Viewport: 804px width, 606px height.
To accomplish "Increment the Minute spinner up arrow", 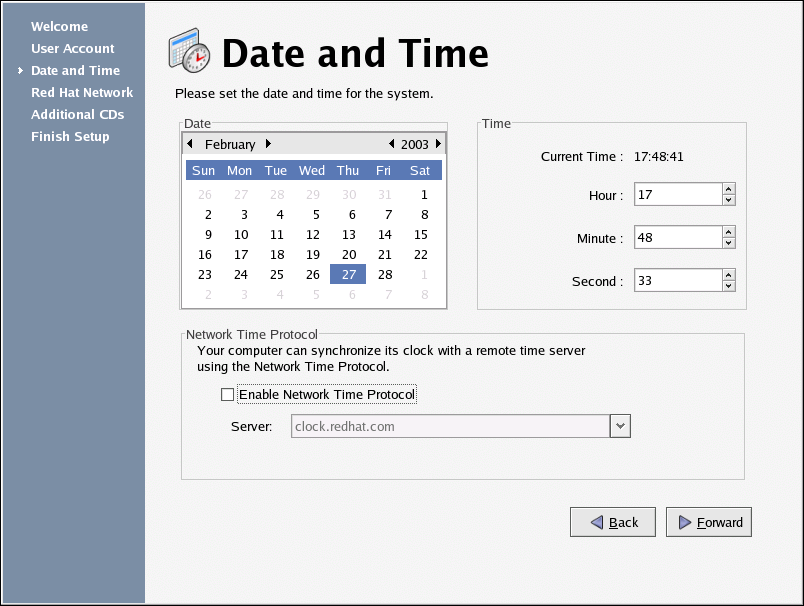I will coord(728,231).
